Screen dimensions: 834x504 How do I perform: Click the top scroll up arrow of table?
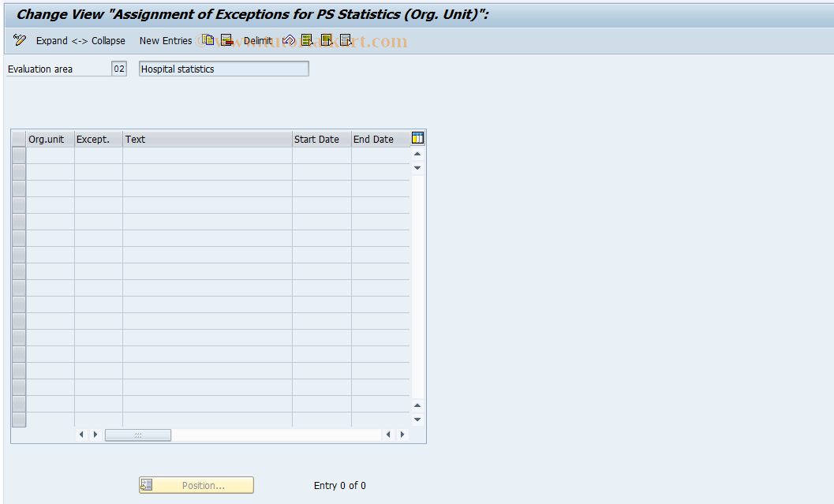(x=417, y=154)
